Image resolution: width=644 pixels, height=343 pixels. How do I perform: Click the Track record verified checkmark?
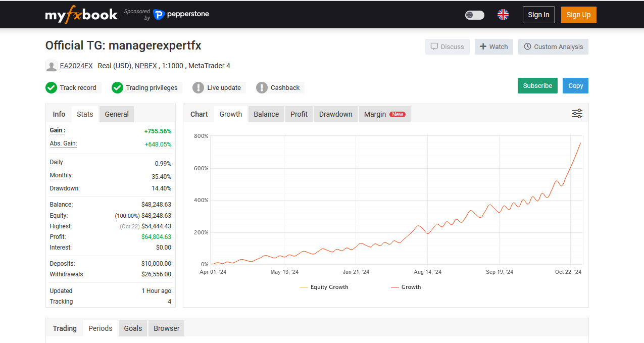[51, 88]
